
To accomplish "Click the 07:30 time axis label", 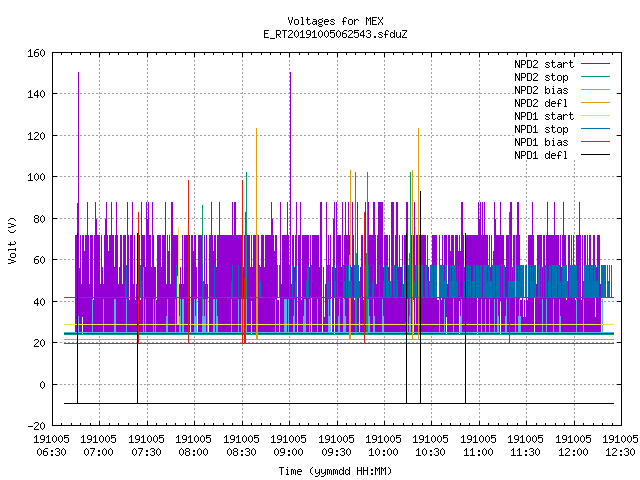I will coord(146,452).
